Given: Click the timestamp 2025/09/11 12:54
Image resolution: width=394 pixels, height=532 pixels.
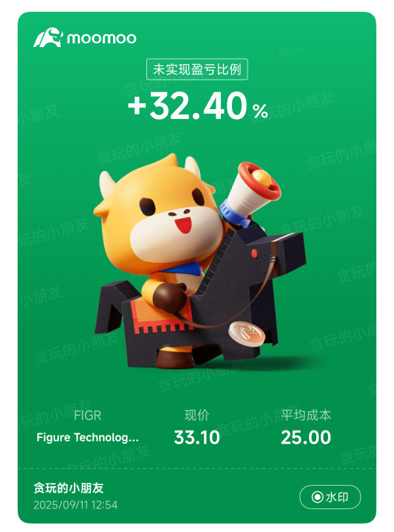Looking at the screenshot, I should (75, 505).
